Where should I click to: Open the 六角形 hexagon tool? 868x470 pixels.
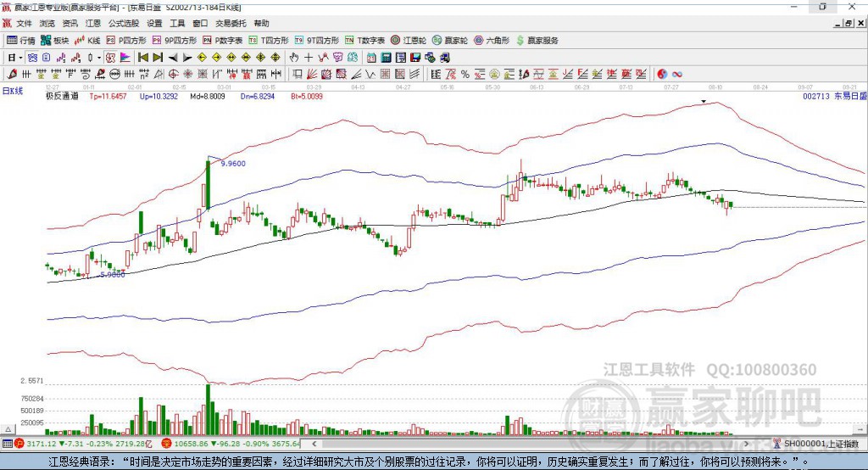pyautogui.click(x=492, y=41)
